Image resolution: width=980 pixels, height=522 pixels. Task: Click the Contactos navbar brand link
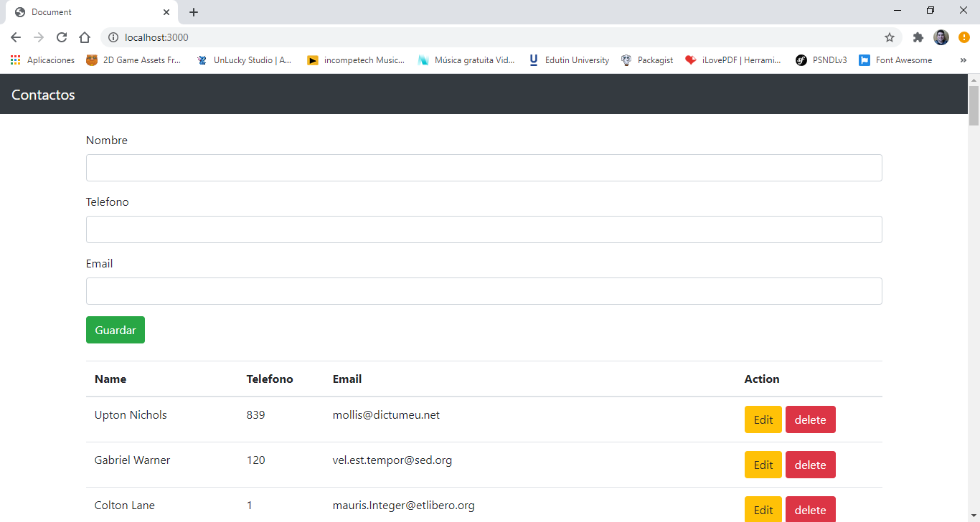click(x=43, y=95)
